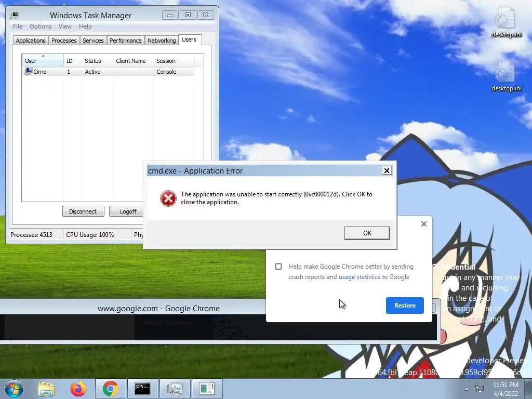This screenshot has width=532, height=399.
Task: Select the Users tab
Action: [x=189, y=39]
